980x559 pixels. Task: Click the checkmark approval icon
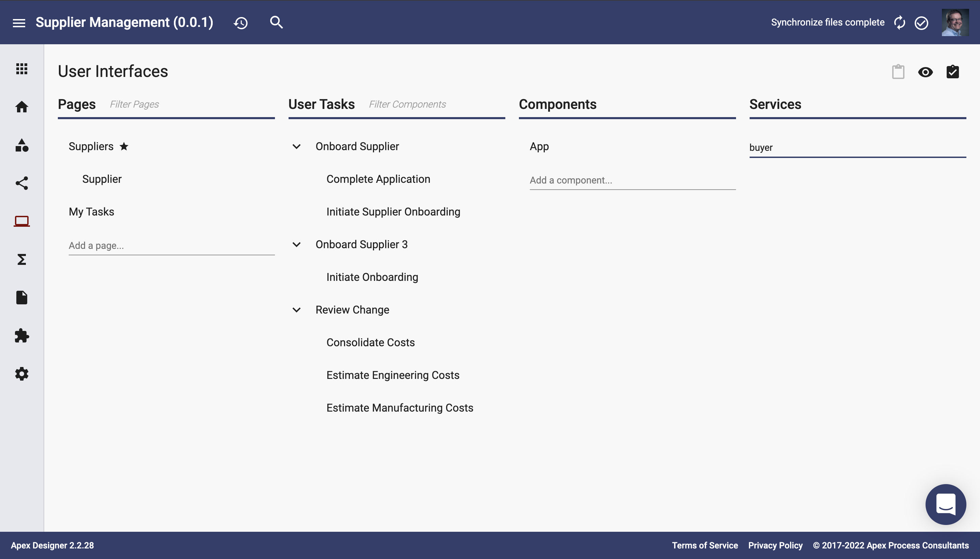pyautogui.click(x=952, y=72)
